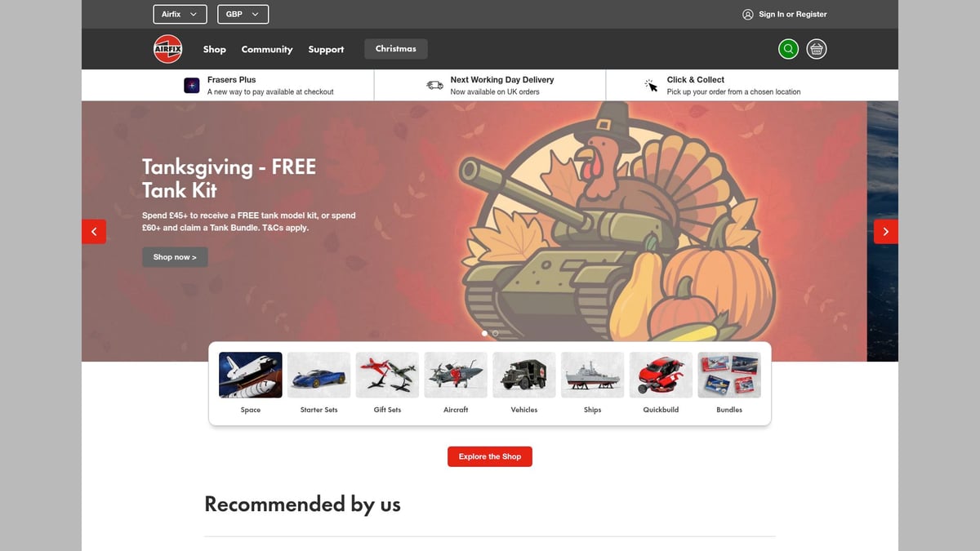Image resolution: width=980 pixels, height=551 pixels.
Task: Select the first carousel dot indicator
Action: [x=485, y=333]
